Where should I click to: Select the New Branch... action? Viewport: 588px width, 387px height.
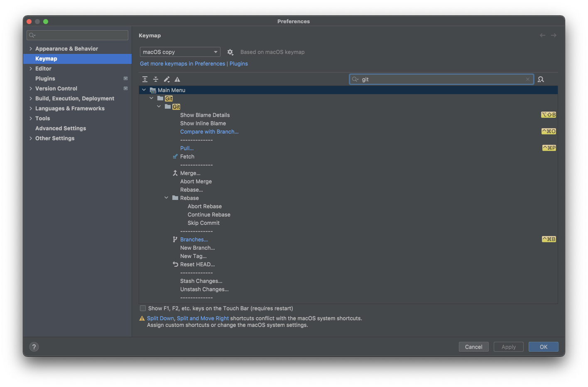click(x=198, y=248)
